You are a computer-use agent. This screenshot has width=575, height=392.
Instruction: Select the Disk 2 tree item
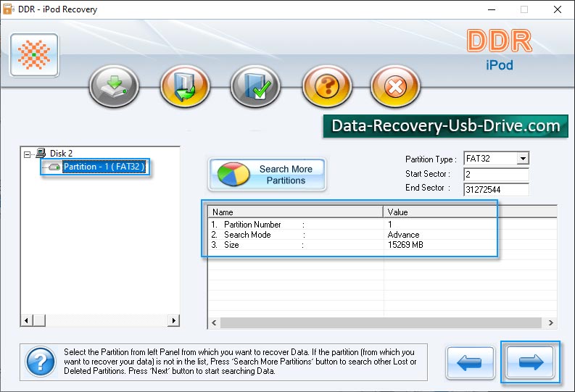pyautogui.click(x=61, y=153)
